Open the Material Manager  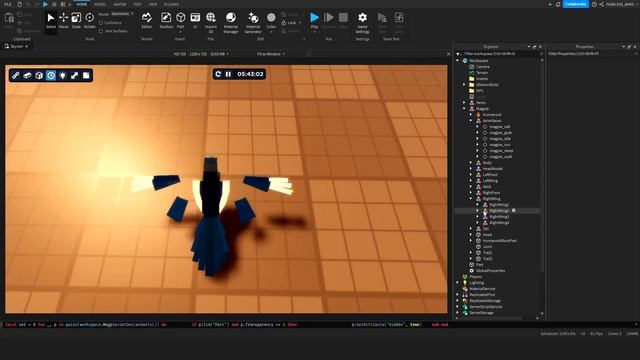tap(231, 22)
